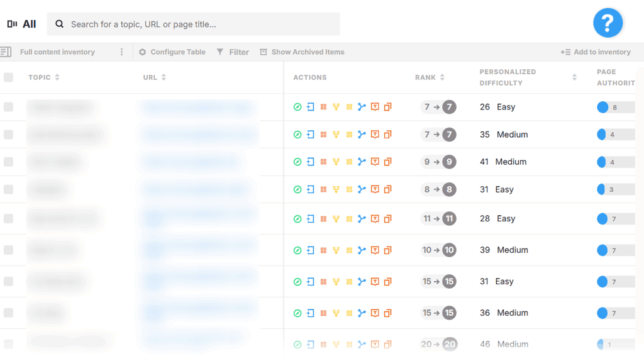Click the green compass icon in the 26 Easy row
This screenshot has width=644, height=356.
pos(297,107)
